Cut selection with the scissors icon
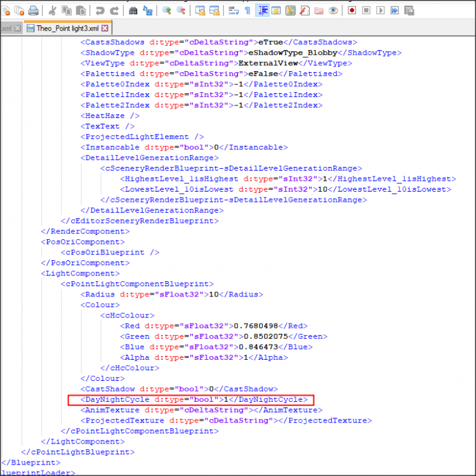Image resolution: width=476 pixels, height=476 pixels. coord(52,11)
